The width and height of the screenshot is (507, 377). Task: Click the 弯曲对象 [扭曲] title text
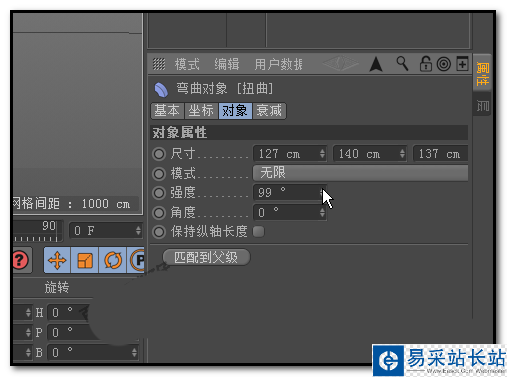(x=225, y=89)
